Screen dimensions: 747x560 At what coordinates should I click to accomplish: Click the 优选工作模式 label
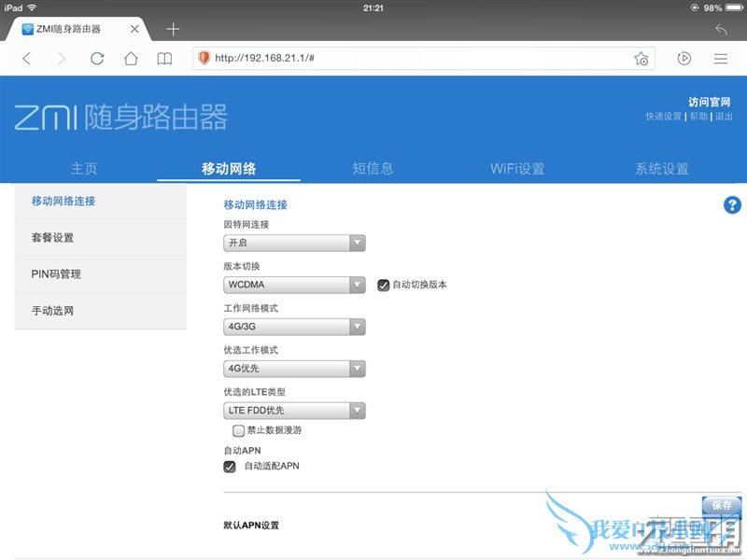(x=250, y=350)
